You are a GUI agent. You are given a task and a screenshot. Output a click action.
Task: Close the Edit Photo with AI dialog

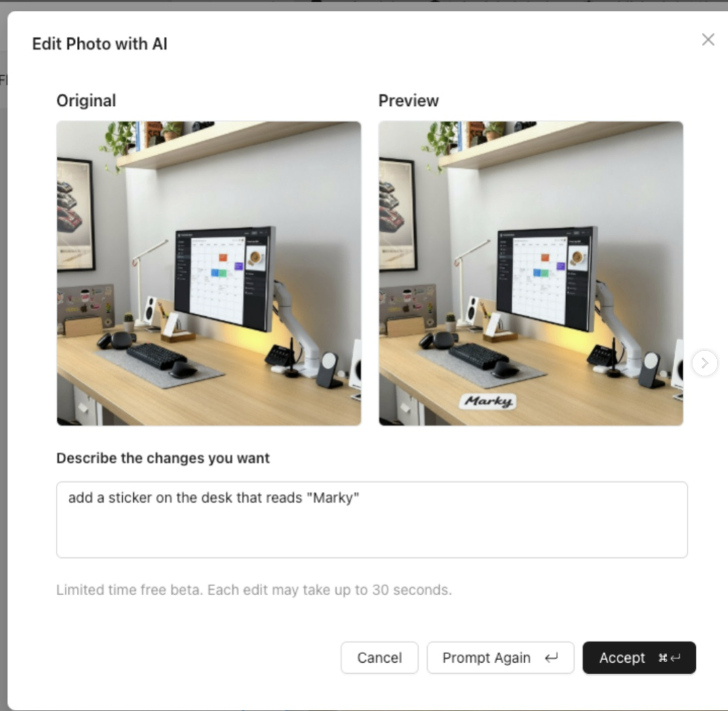click(708, 40)
